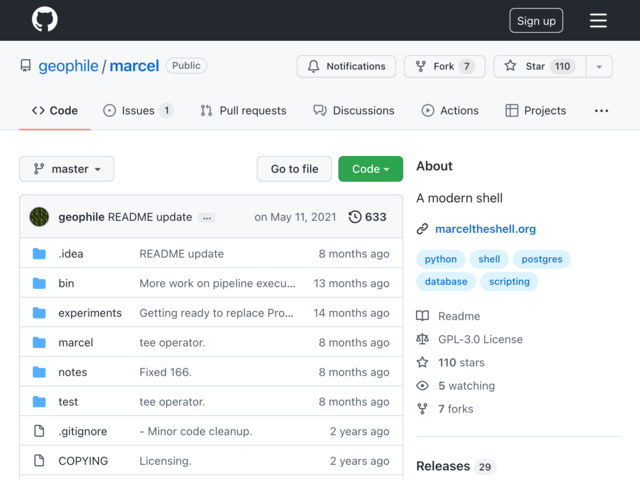Click the license scale icon
The width and height of the screenshot is (640, 480).
(x=422, y=339)
